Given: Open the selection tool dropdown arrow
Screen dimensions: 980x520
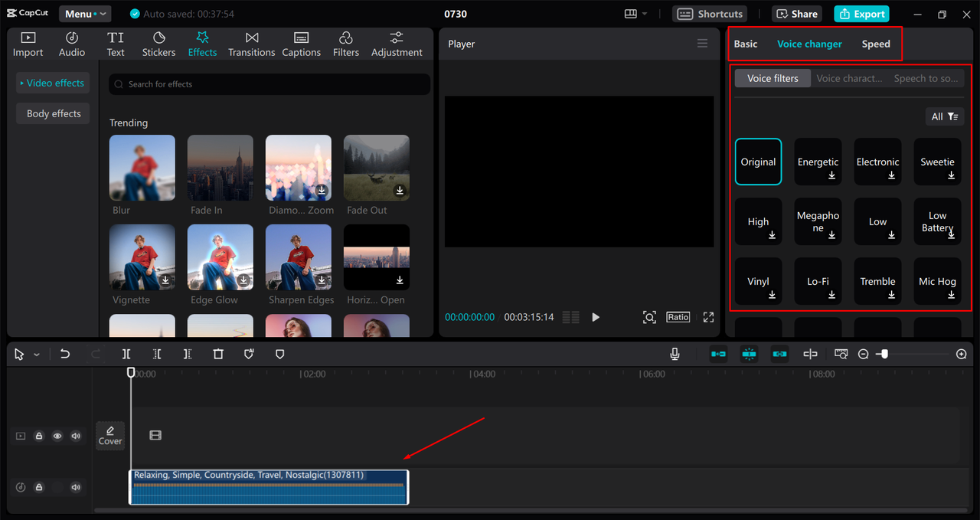Looking at the screenshot, I should coord(36,355).
